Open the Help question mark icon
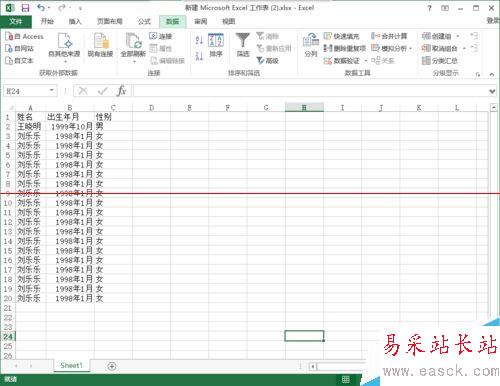This screenshot has width=500, height=386. pos(429,8)
